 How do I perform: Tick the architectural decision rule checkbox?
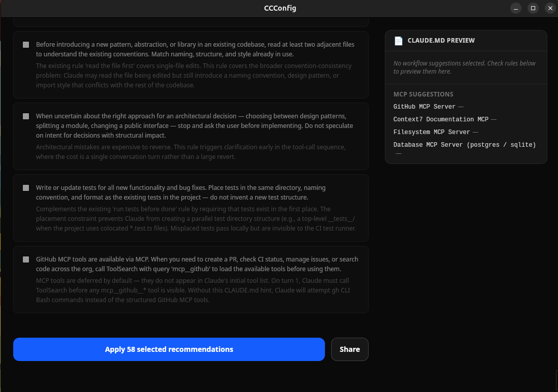[26, 116]
